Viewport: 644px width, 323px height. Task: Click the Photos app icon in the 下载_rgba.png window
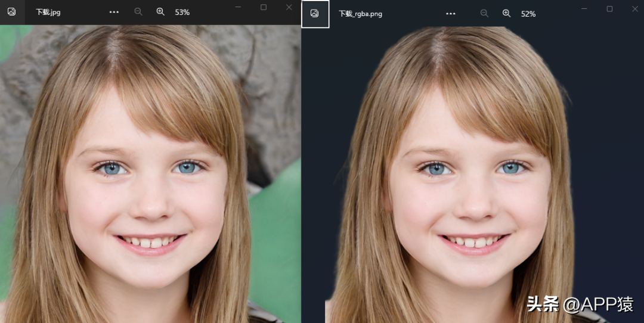coord(315,14)
